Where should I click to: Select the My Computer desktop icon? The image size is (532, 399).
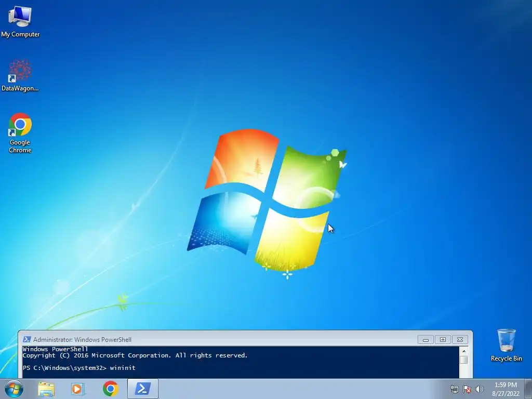[x=20, y=22]
